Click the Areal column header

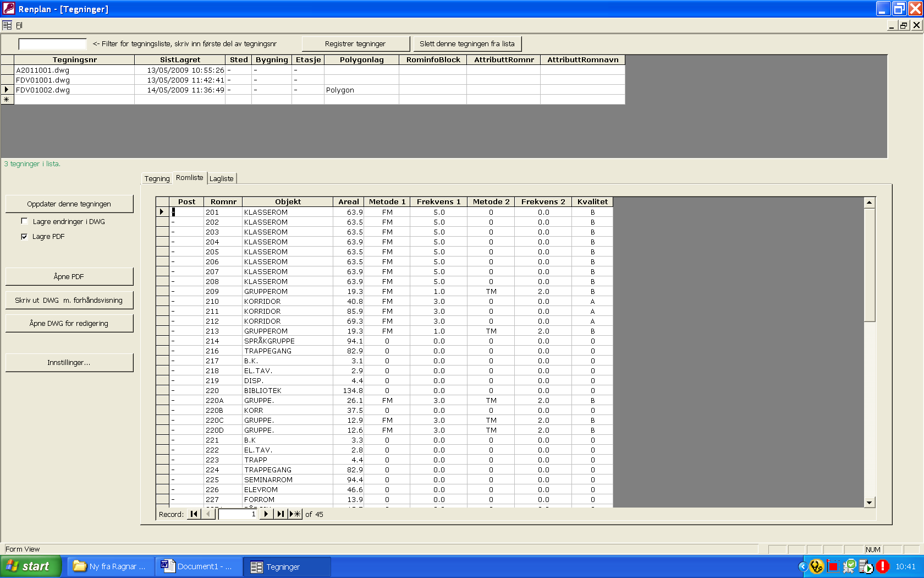[349, 201]
